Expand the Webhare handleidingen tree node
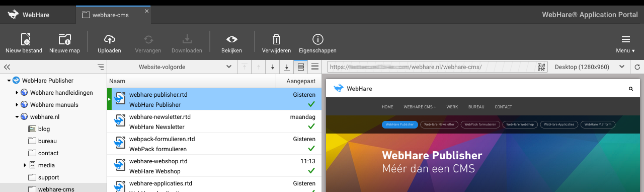The width and height of the screenshot is (644, 192). click(17, 93)
